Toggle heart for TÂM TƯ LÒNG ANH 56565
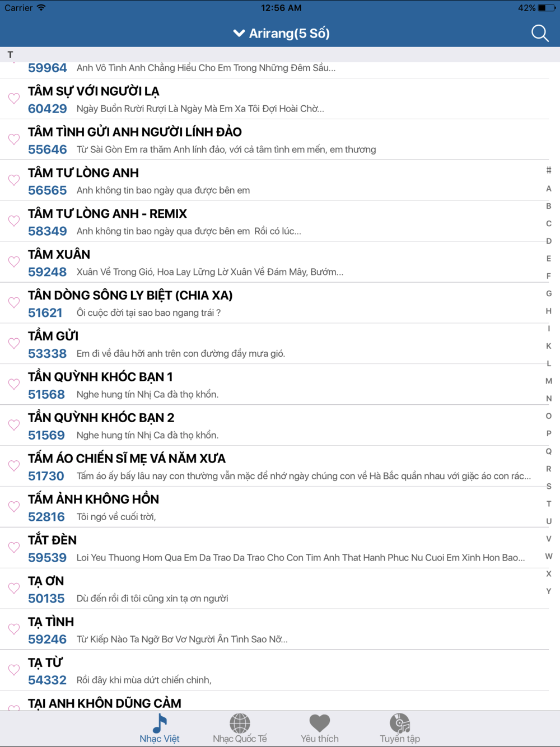 [14, 180]
